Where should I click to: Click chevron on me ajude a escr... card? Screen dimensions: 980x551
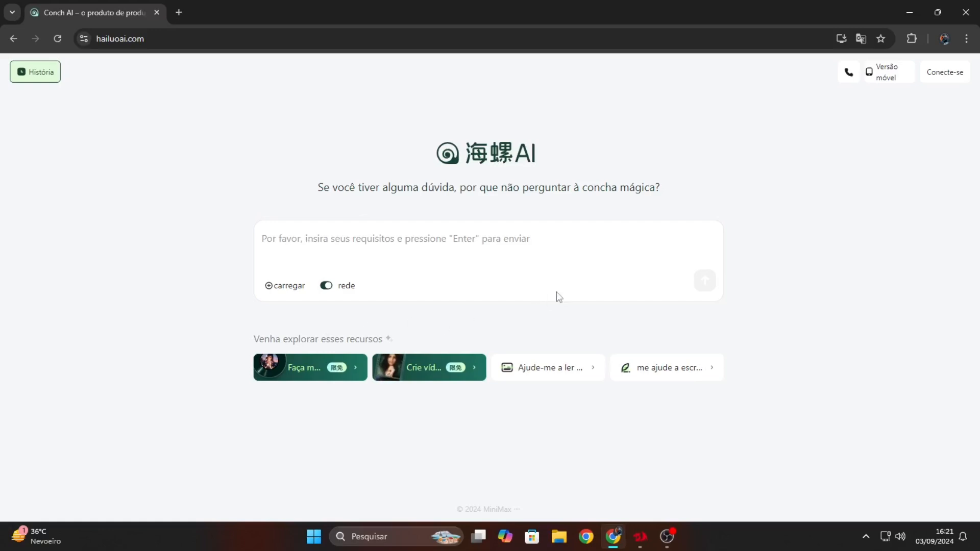pyautogui.click(x=712, y=367)
